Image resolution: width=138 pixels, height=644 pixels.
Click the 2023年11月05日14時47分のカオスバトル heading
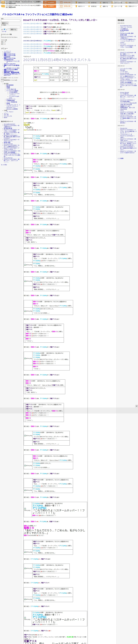pyautogui.click(x=57, y=60)
